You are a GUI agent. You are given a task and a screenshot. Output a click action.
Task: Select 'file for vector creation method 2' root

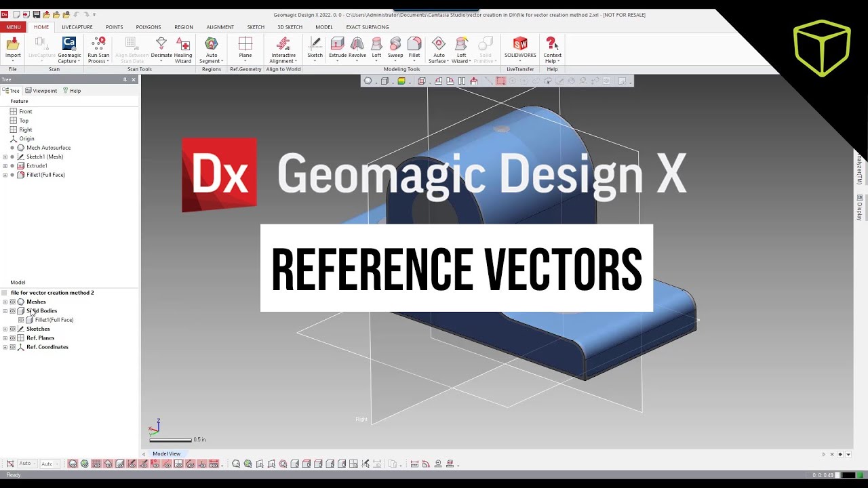tap(52, 293)
